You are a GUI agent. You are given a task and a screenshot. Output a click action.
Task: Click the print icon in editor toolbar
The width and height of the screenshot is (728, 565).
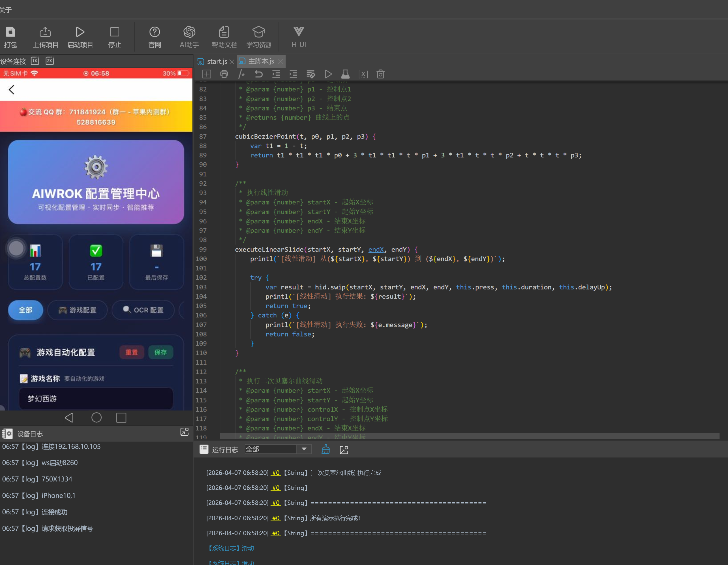[x=224, y=74]
